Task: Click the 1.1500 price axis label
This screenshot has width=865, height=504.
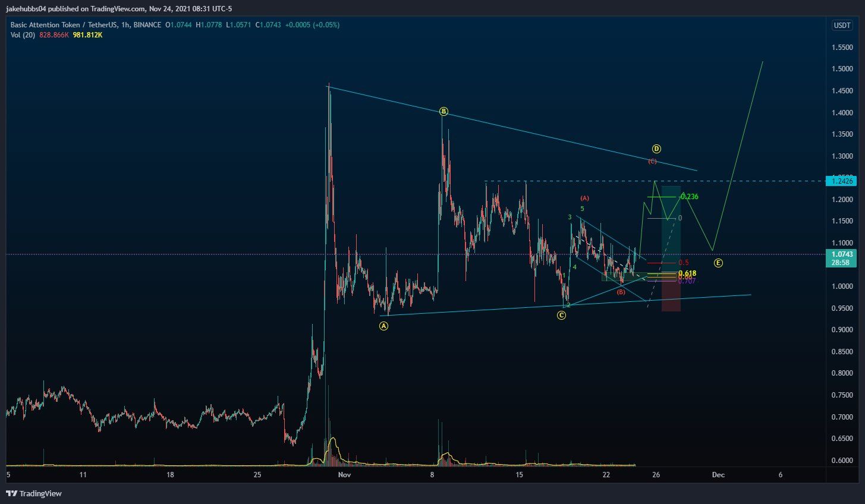Action: pyautogui.click(x=841, y=221)
